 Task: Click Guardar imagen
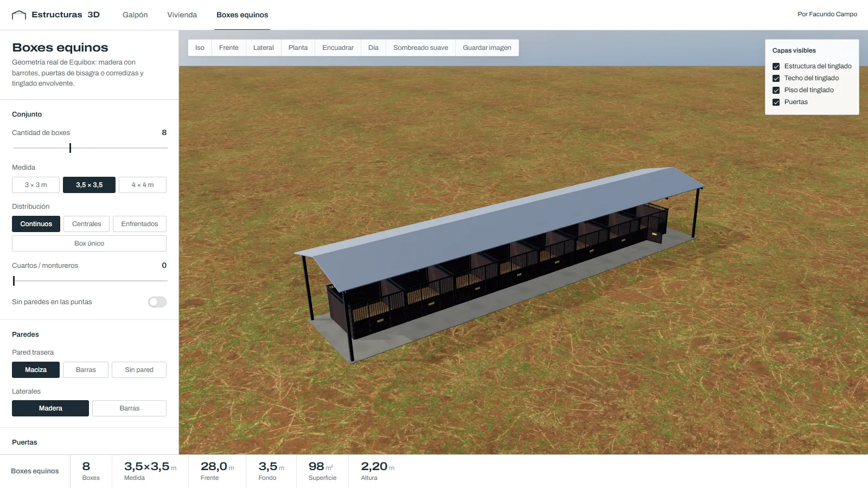click(487, 48)
